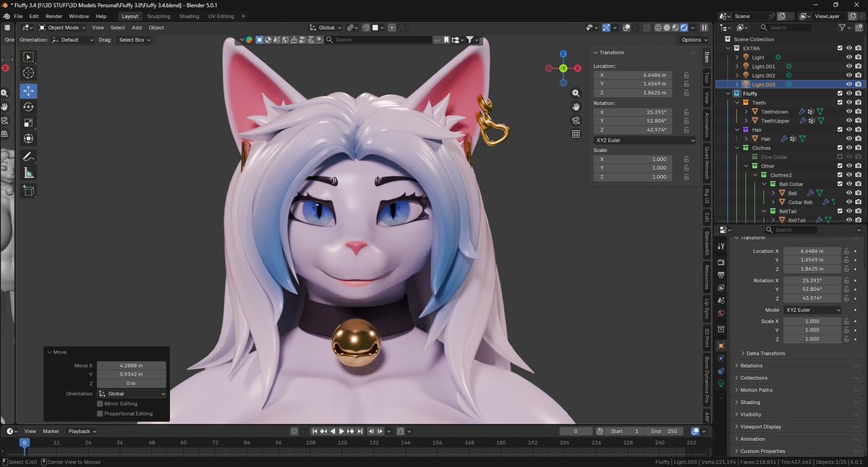Open the Render menu in the top bar
Image resolution: width=868 pixels, height=467 pixels.
(53, 16)
